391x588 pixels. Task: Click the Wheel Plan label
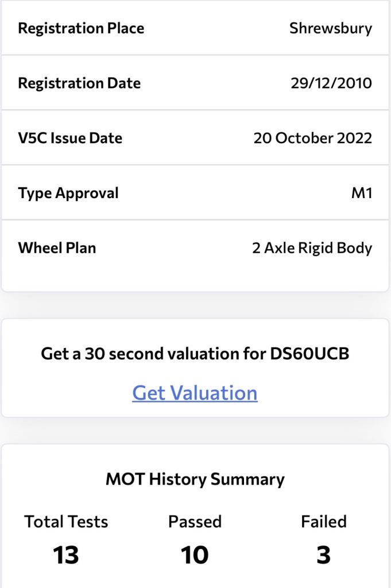tap(57, 248)
